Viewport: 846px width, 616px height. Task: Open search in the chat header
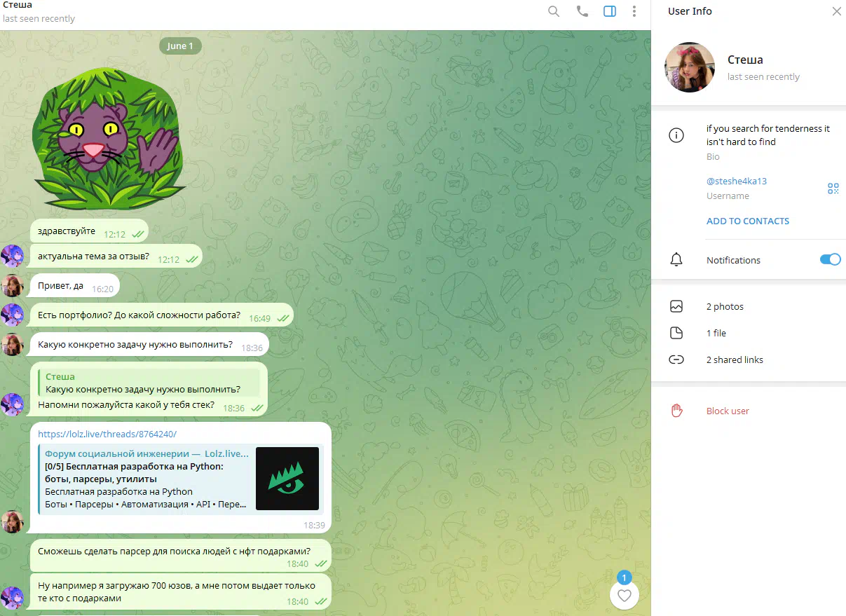(x=554, y=11)
